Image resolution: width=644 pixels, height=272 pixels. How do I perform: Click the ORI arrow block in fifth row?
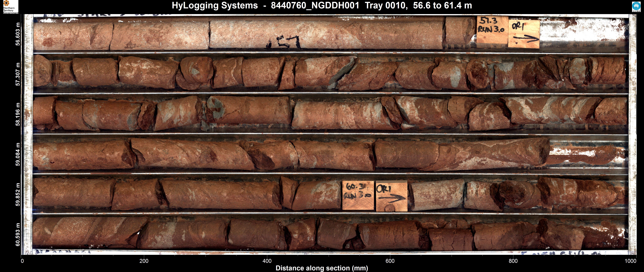pyautogui.click(x=391, y=196)
